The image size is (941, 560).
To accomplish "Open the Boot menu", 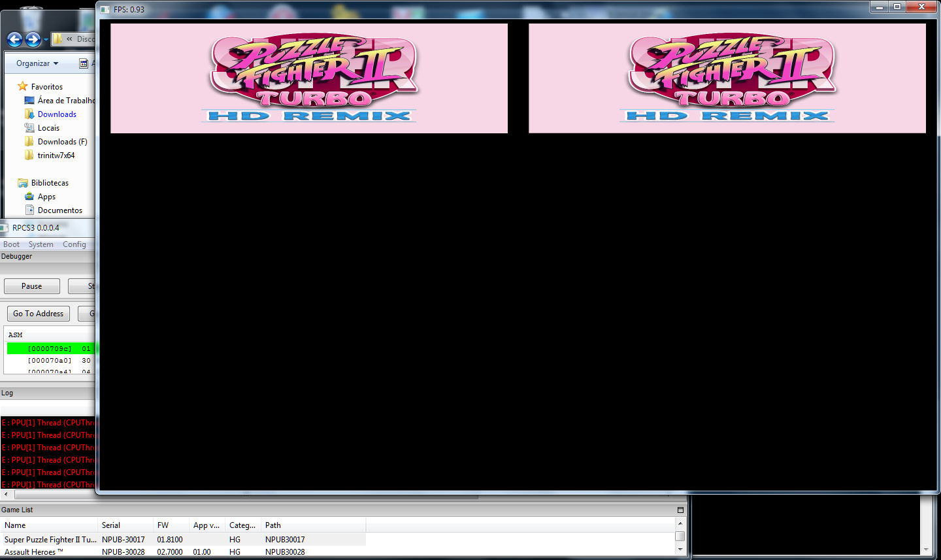I will tap(11, 244).
